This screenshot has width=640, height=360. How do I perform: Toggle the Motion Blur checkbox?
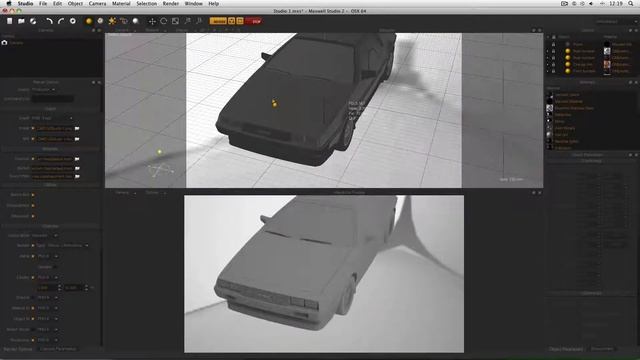click(x=33, y=195)
